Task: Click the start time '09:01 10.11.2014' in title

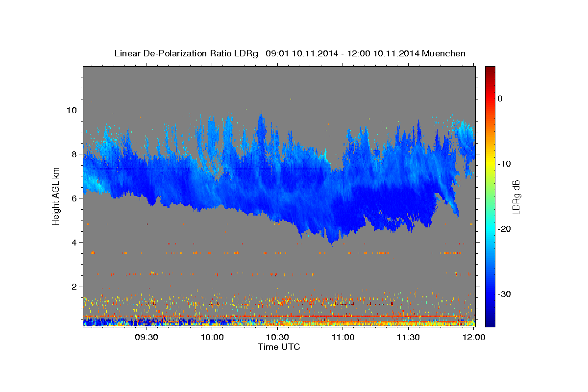Action: [x=301, y=53]
